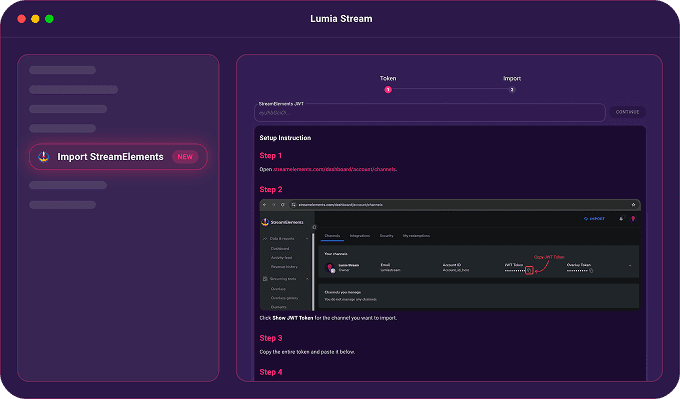This screenshot has height=399, width=680.
Task: Click the copy icon beside Overlay Token
Action: 591,271
